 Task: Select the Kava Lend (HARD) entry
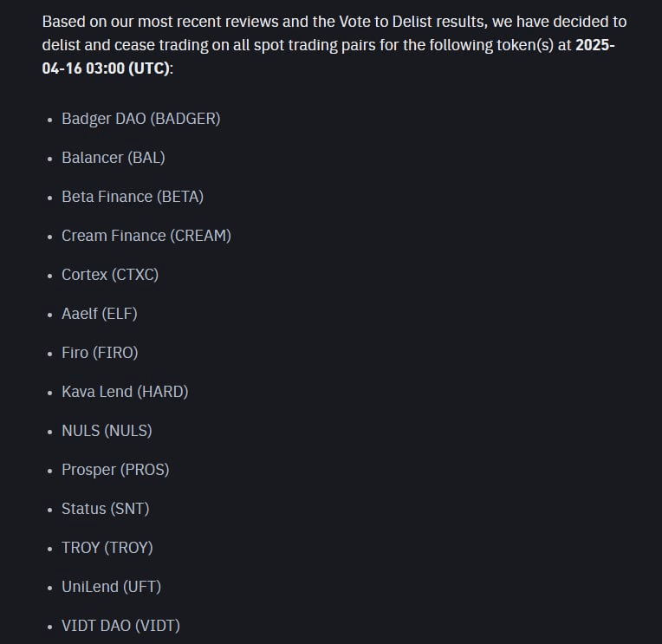point(124,392)
